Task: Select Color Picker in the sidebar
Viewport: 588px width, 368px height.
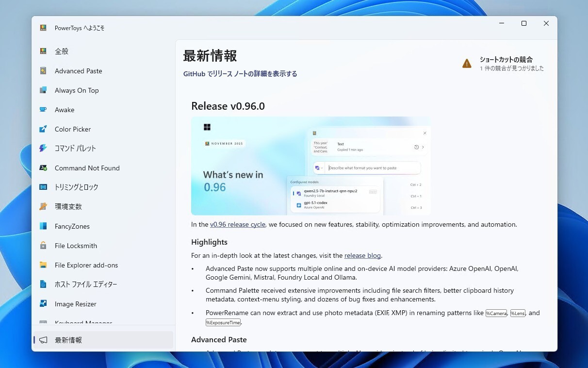Action: point(73,129)
